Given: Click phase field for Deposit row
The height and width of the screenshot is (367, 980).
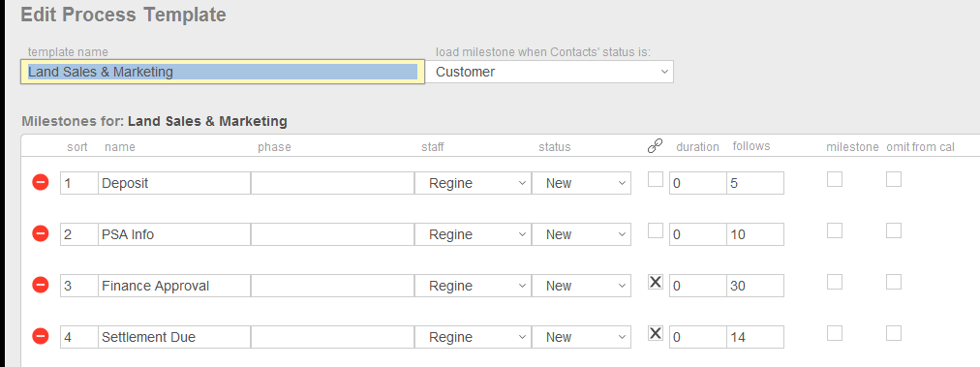Looking at the screenshot, I should 332,183.
